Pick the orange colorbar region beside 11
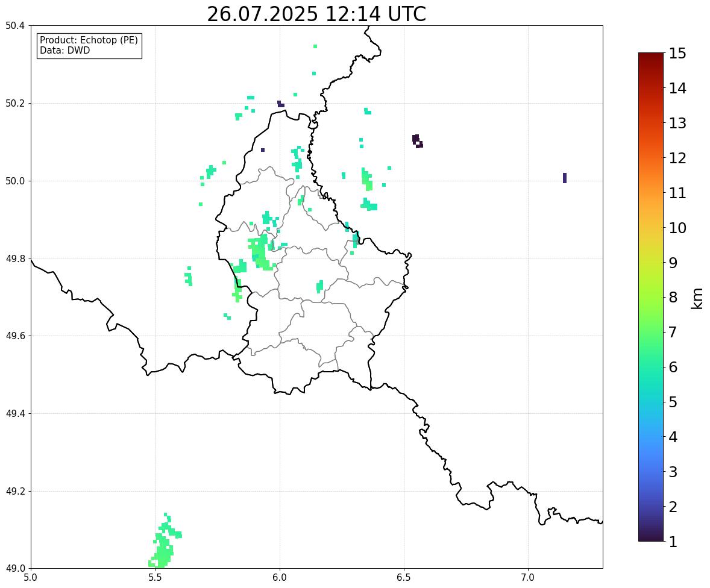This screenshot has width=710, height=588. click(x=651, y=193)
